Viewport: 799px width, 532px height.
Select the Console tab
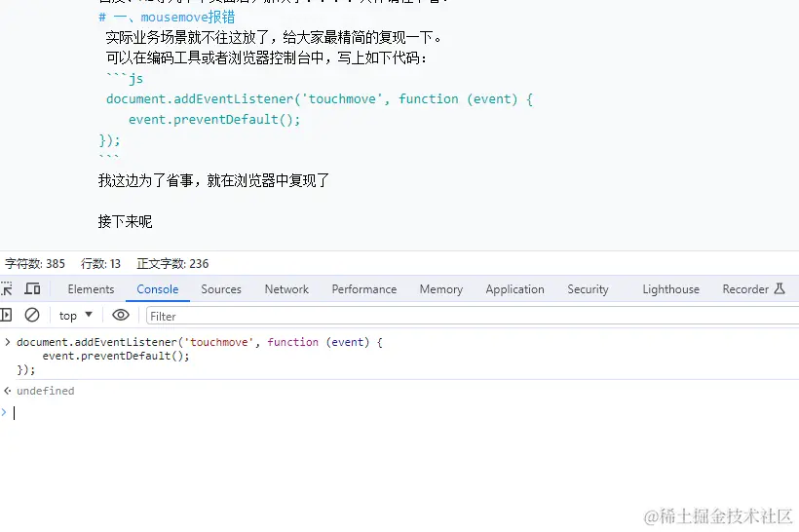click(158, 289)
